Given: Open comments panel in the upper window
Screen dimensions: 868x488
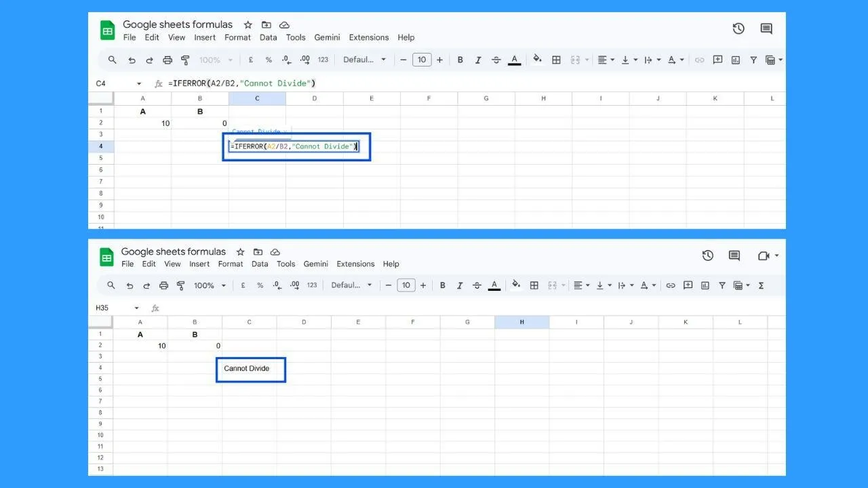Looking at the screenshot, I should [766, 28].
